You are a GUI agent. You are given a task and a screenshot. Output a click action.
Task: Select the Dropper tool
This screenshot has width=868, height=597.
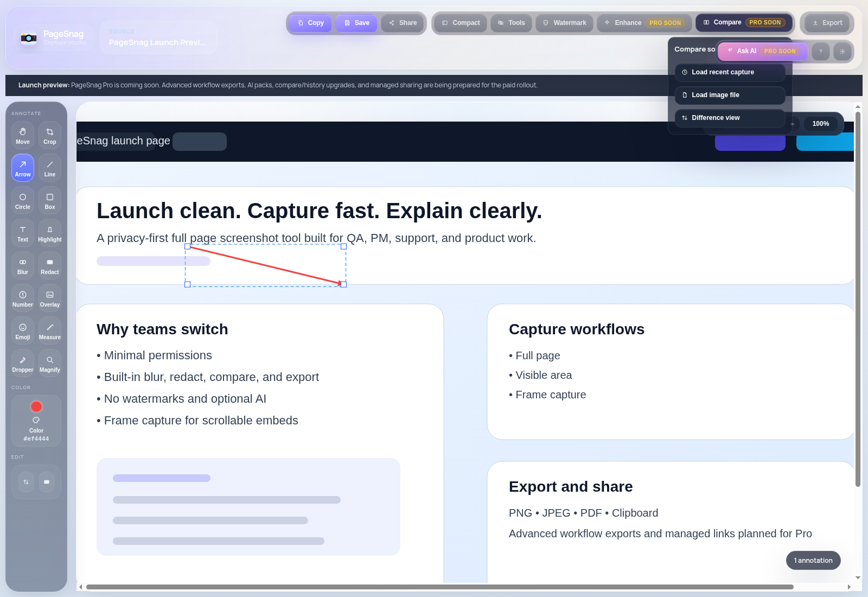click(23, 363)
